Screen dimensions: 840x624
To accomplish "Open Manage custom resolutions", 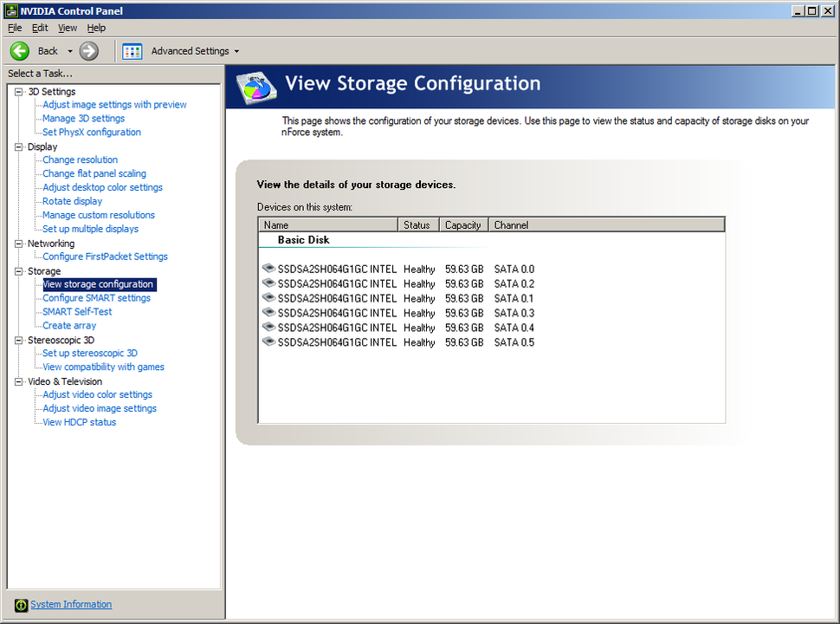I will click(x=99, y=215).
